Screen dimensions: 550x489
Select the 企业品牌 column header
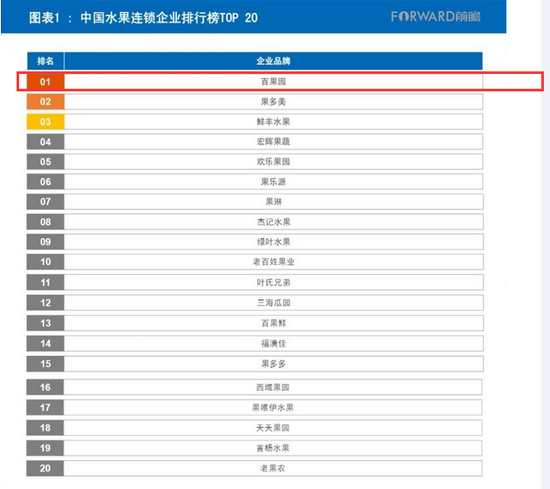tap(273, 61)
